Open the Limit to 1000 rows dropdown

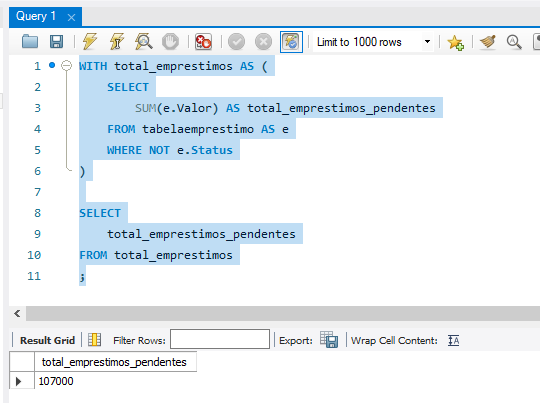[x=427, y=42]
